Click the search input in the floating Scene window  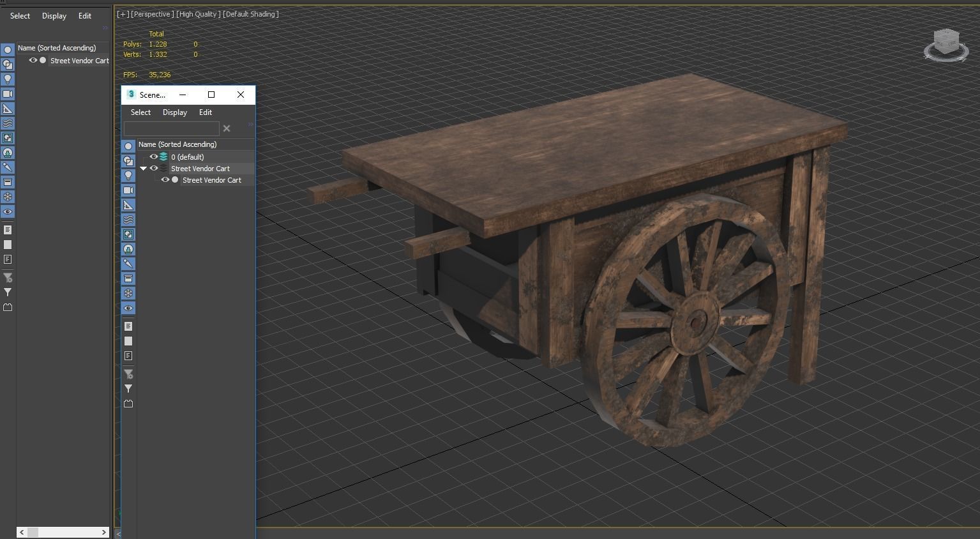click(171, 128)
